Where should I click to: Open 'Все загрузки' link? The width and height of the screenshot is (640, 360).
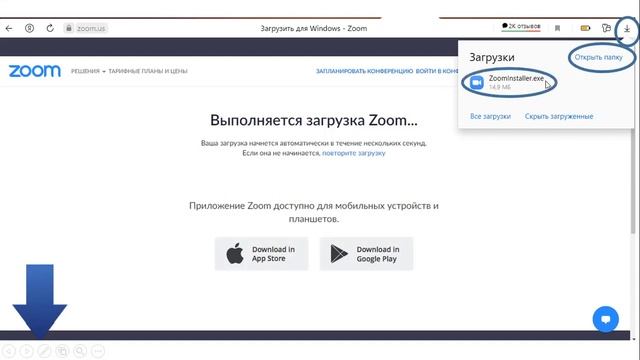[x=490, y=116]
